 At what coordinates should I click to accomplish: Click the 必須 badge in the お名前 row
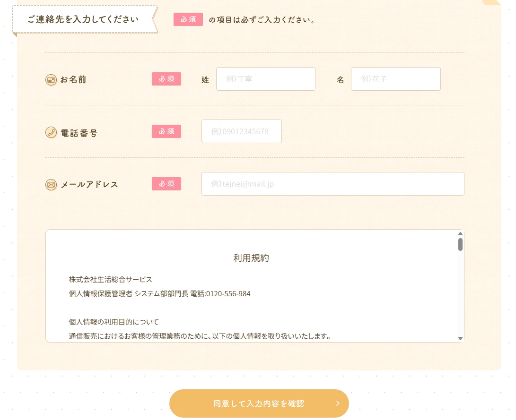point(166,79)
